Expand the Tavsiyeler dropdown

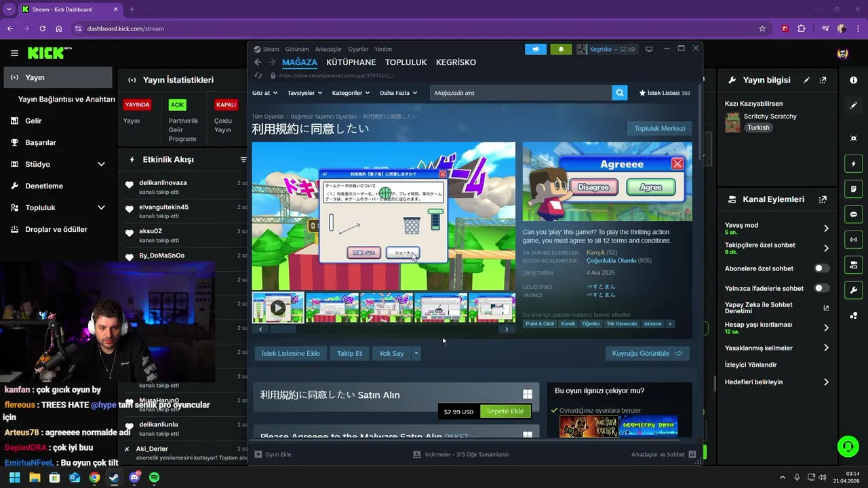click(304, 93)
